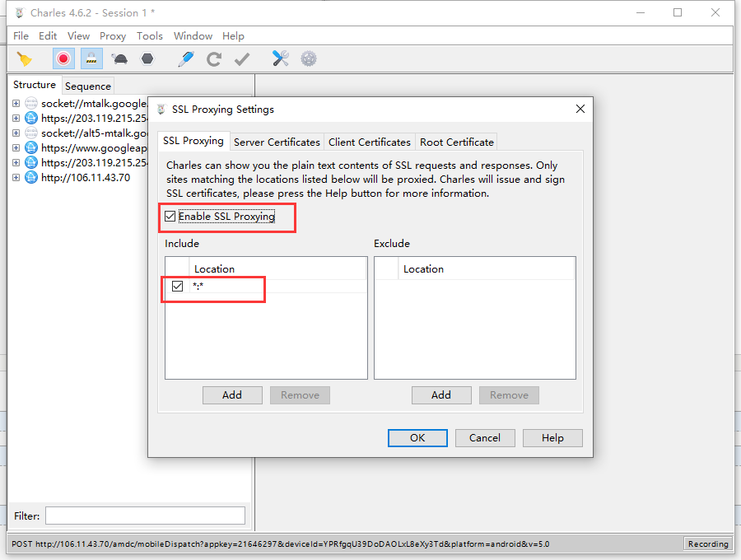Toggle Enable SSL Proxying checkbox
The image size is (741, 560).
170,217
